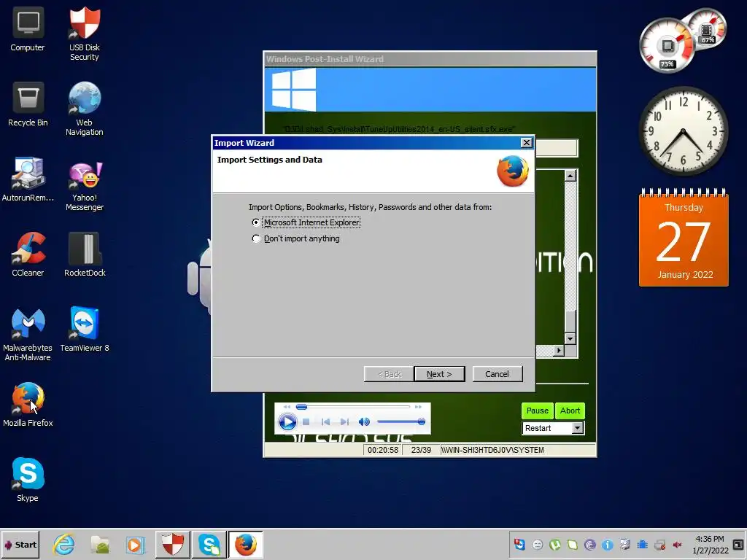Viewport: 747px width, 560px height.
Task: Click play in the wizard media player
Action: point(287,421)
